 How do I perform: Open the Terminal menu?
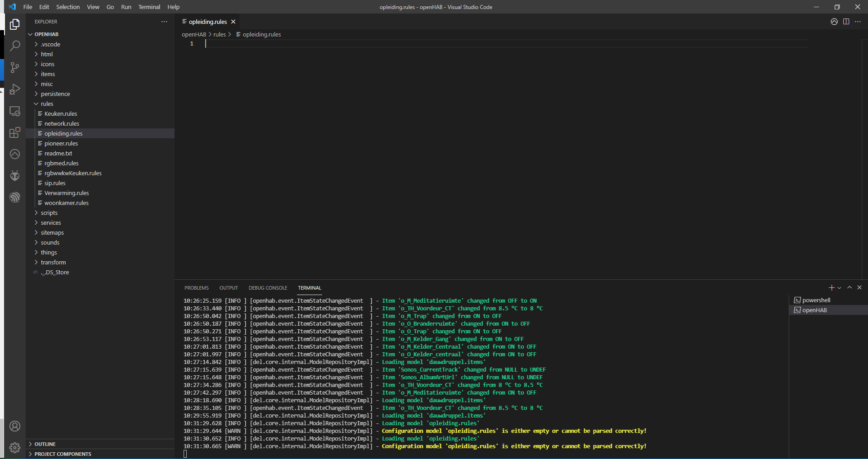[x=149, y=7]
